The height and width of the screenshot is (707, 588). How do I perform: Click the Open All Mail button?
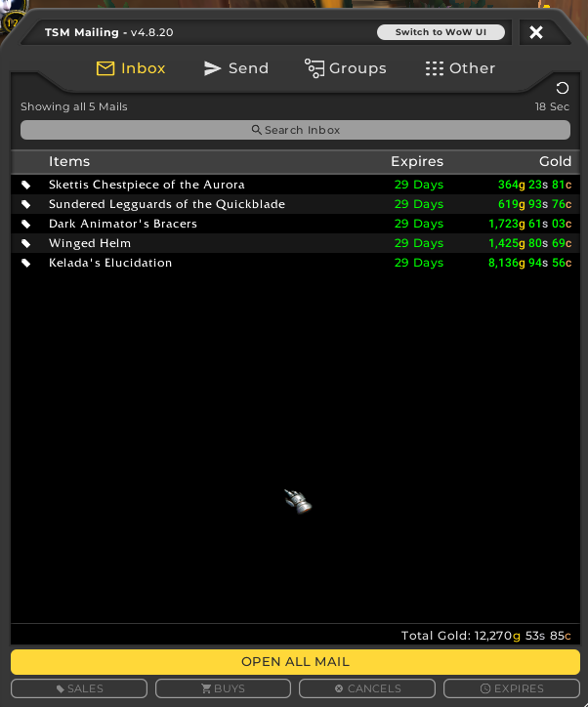pyautogui.click(x=295, y=661)
